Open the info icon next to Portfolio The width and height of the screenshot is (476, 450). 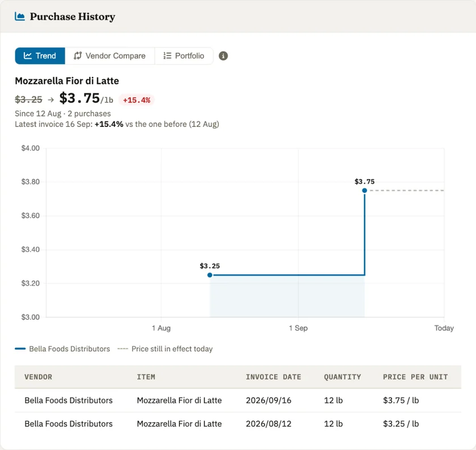(x=223, y=56)
